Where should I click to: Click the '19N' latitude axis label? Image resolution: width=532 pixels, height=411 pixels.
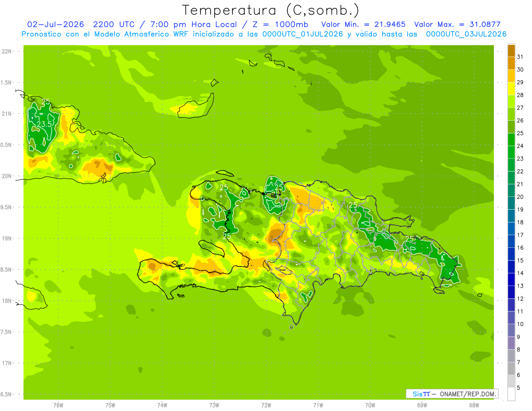coord(6,239)
